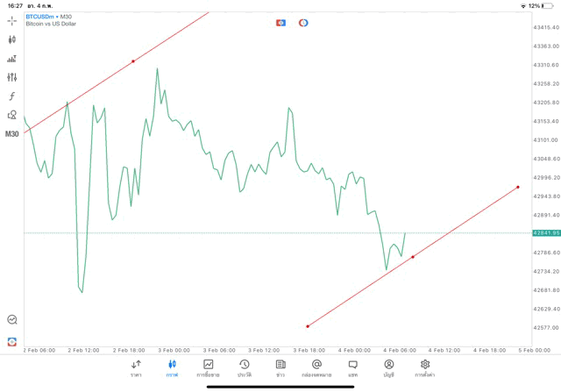Screen dimensions: 561x392
Task: Open the การซื้อขาย trade tab
Action: [x=209, y=368]
